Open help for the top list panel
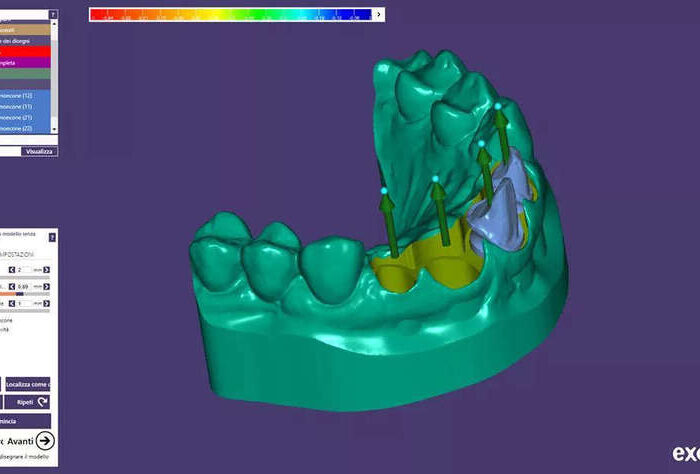The height and width of the screenshot is (474, 700). tap(53, 15)
